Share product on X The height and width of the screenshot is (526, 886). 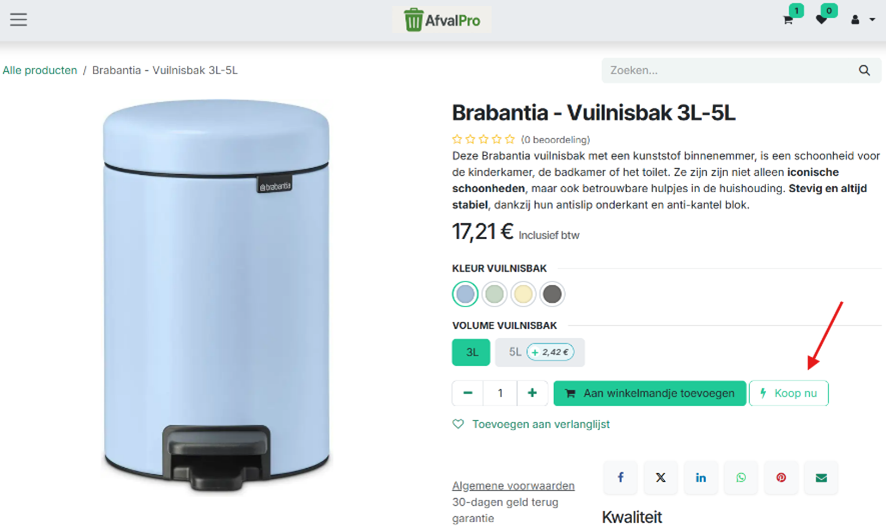[x=661, y=477]
